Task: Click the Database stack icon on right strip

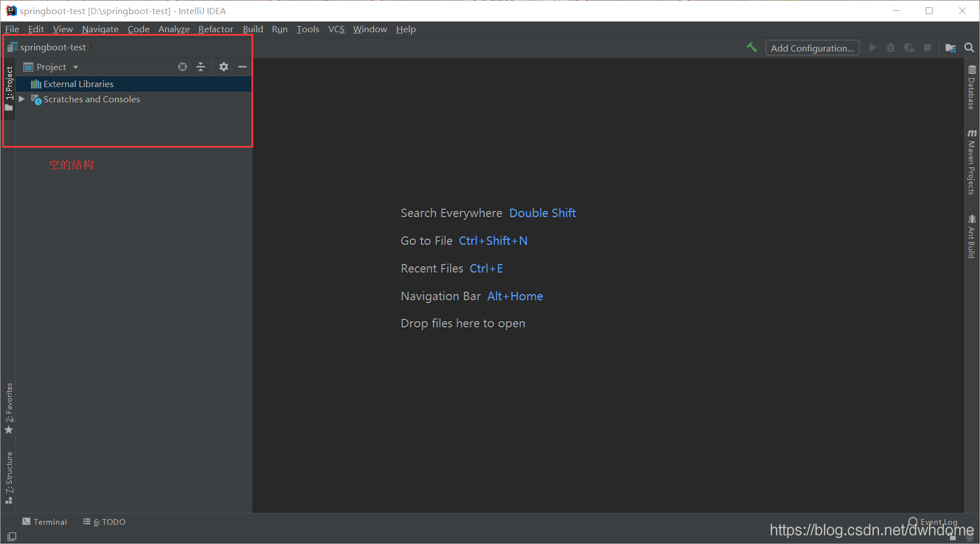Action: coord(972,70)
